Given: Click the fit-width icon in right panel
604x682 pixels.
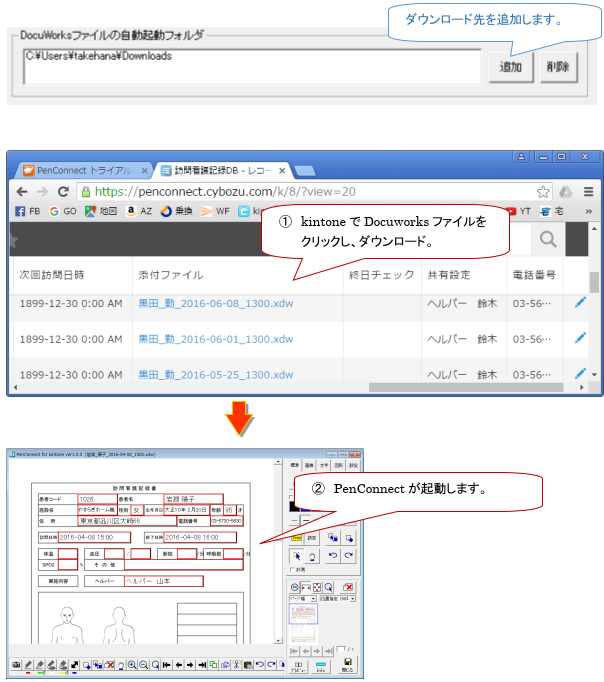Looking at the screenshot, I should (306, 587).
